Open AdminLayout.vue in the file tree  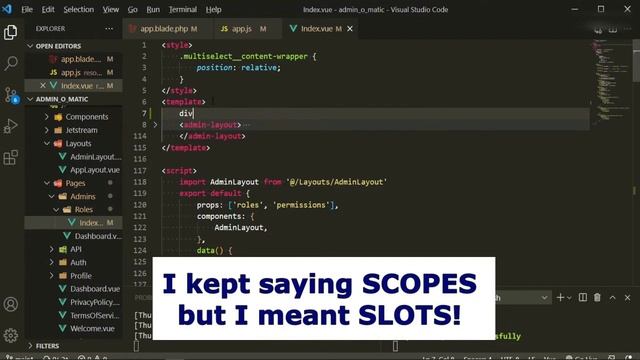[73, 157]
